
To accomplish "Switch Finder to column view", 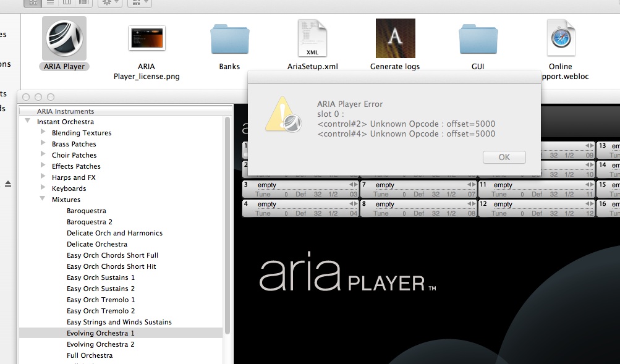I will 67,3.
